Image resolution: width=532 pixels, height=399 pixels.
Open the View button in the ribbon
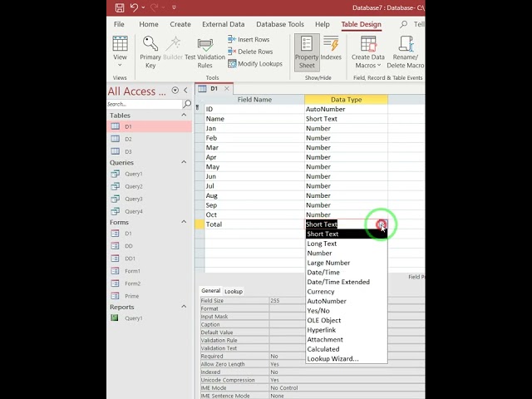(x=120, y=52)
